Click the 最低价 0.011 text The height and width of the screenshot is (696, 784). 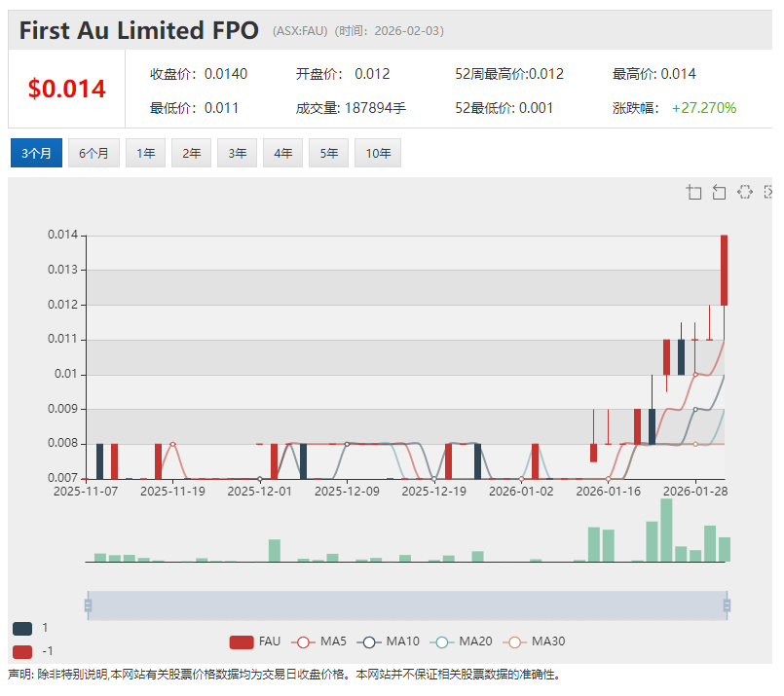194,108
